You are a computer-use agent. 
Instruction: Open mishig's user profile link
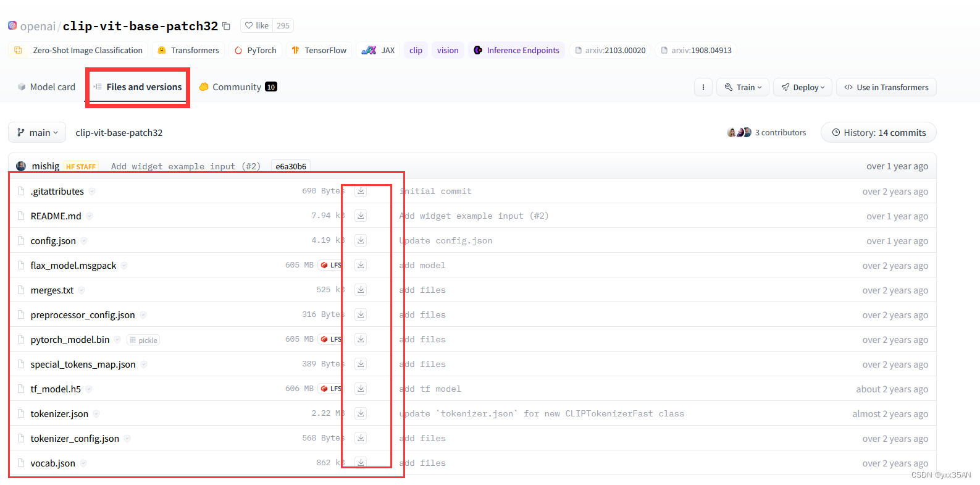(x=46, y=166)
